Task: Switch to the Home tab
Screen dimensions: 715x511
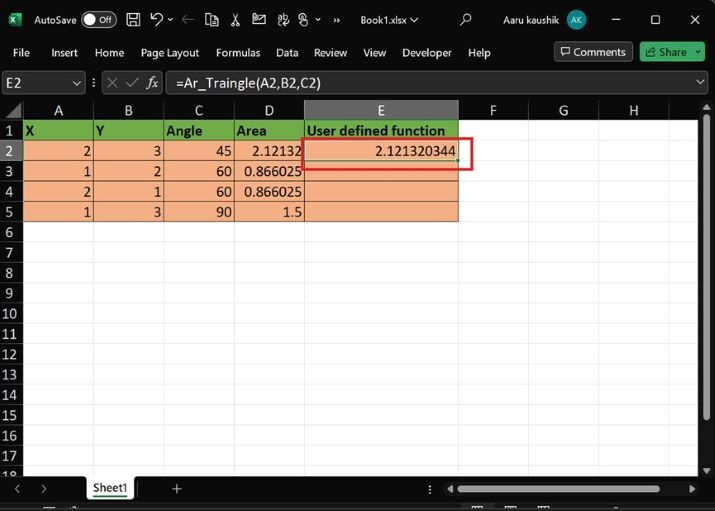Action: 109,53
